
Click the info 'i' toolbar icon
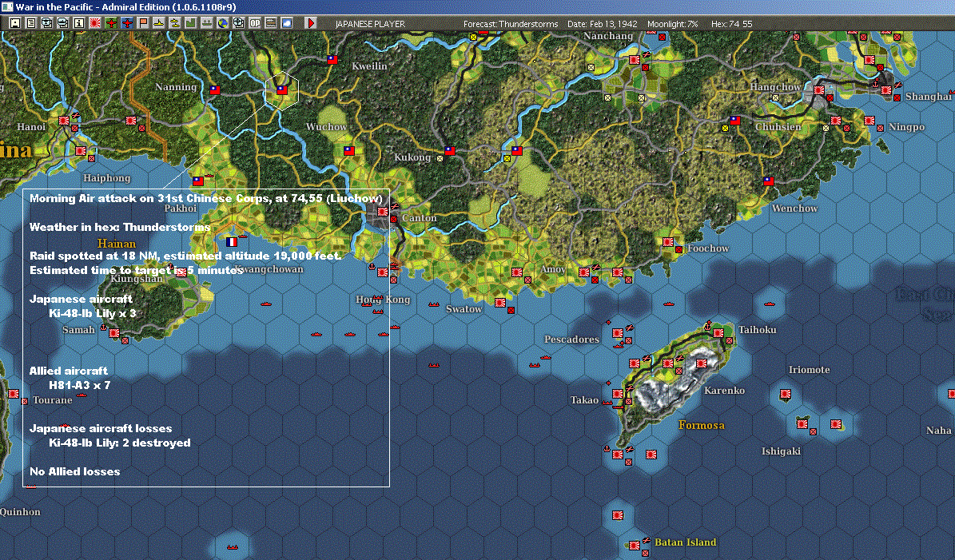click(x=79, y=23)
